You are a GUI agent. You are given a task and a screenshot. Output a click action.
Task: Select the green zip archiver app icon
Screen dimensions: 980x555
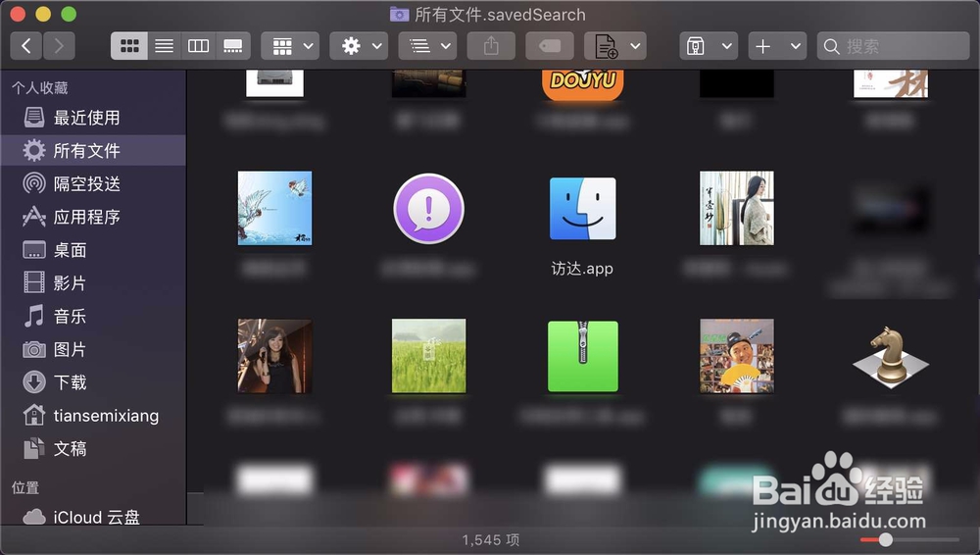pos(582,356)
